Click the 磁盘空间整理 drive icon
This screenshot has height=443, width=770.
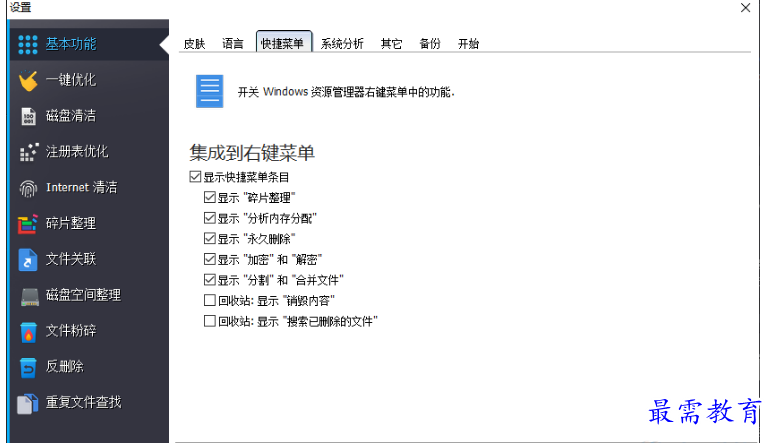[29, 296]
